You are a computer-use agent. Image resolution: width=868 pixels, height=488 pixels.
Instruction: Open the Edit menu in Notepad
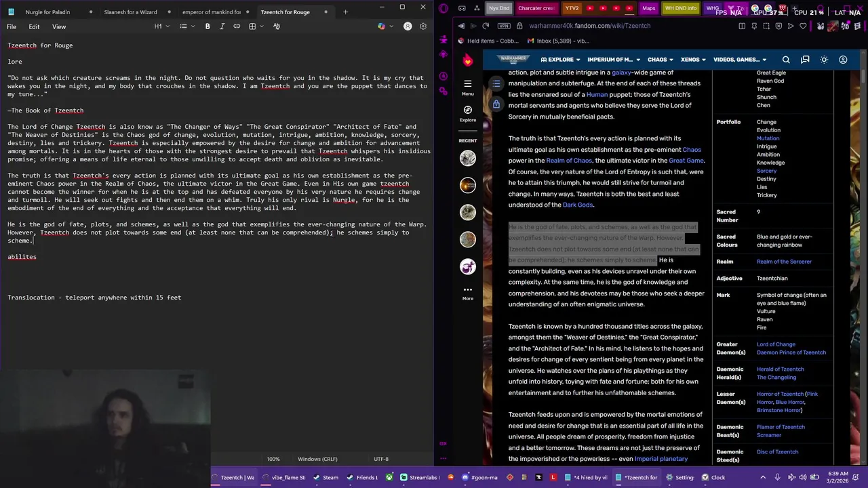pyautogui.click(x=34, y=26)
